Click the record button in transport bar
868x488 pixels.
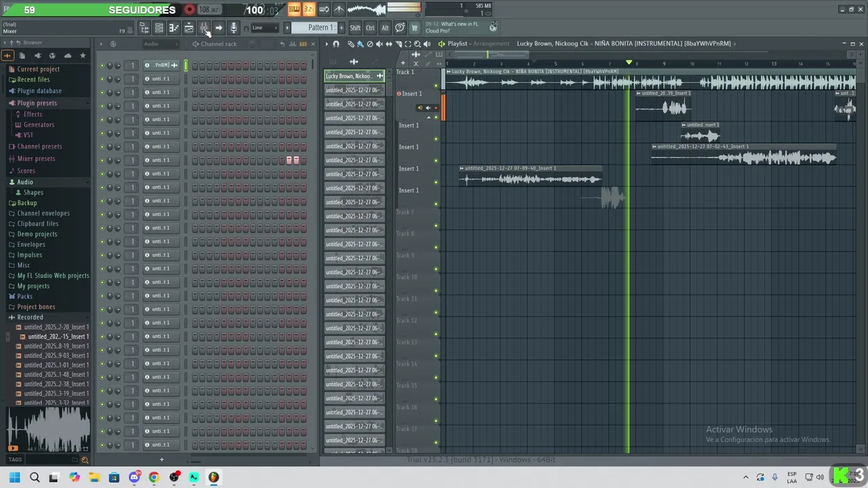pos(189,9)
